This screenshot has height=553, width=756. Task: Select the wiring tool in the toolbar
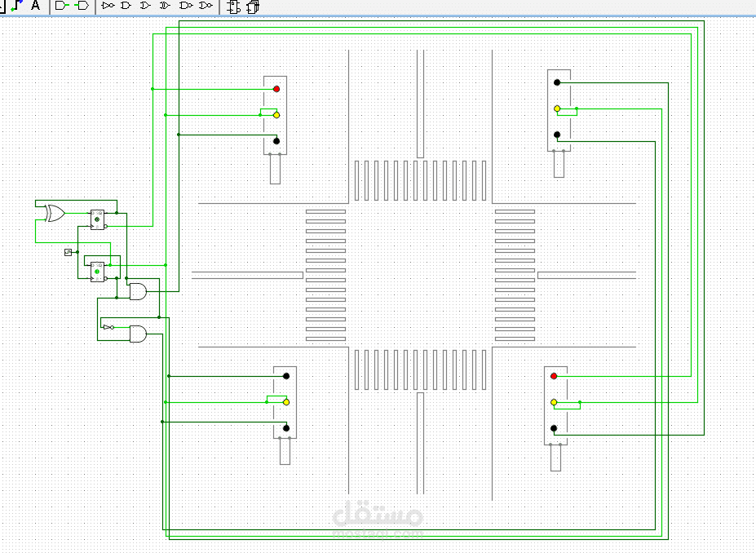(16, 6)
